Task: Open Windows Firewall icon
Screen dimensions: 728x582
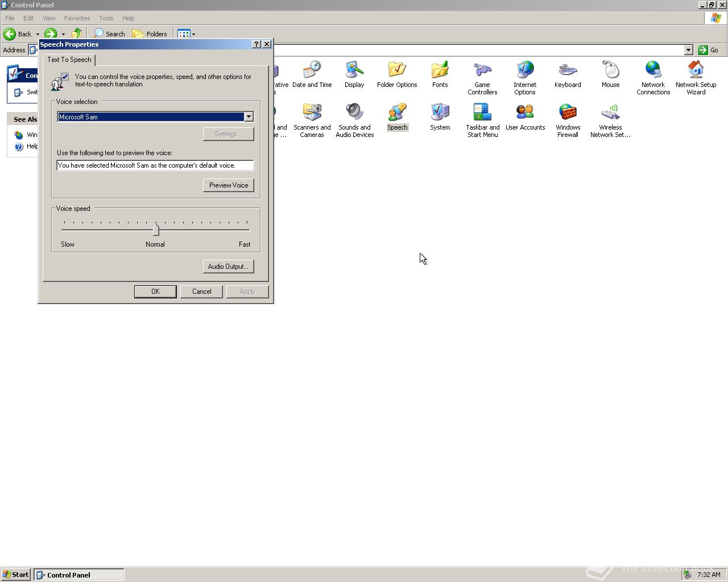Action: [x=568, y=120]
